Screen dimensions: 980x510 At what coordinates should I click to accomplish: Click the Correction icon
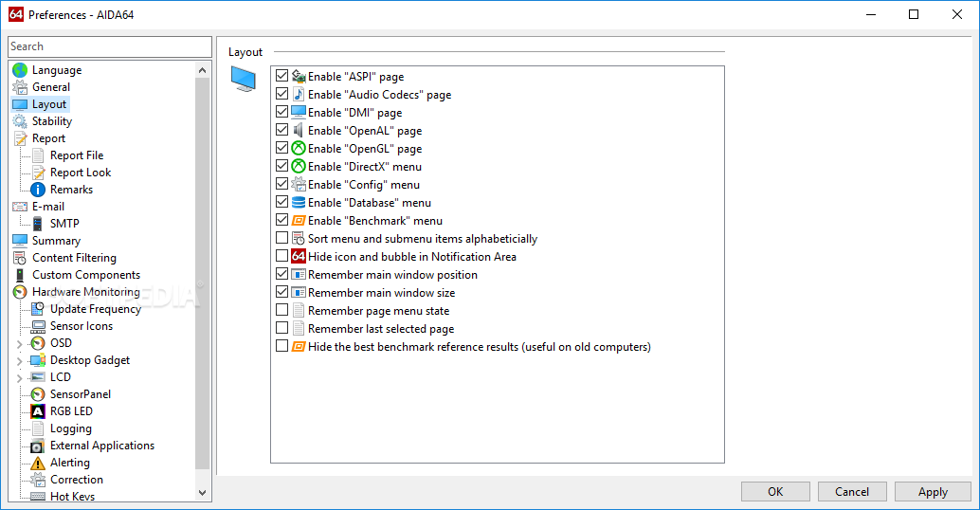38,480
